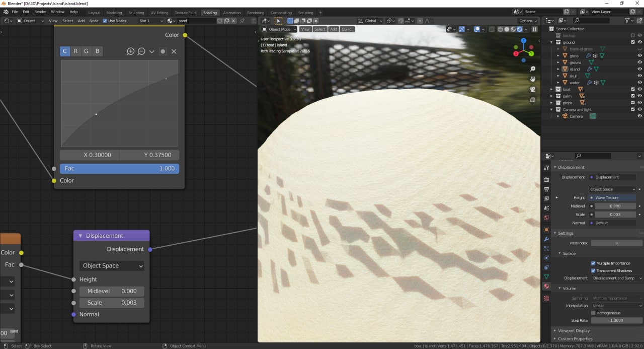Exclude the palm collection via checkbox
This screenshot has width=644, height=349.
[633, 96]
